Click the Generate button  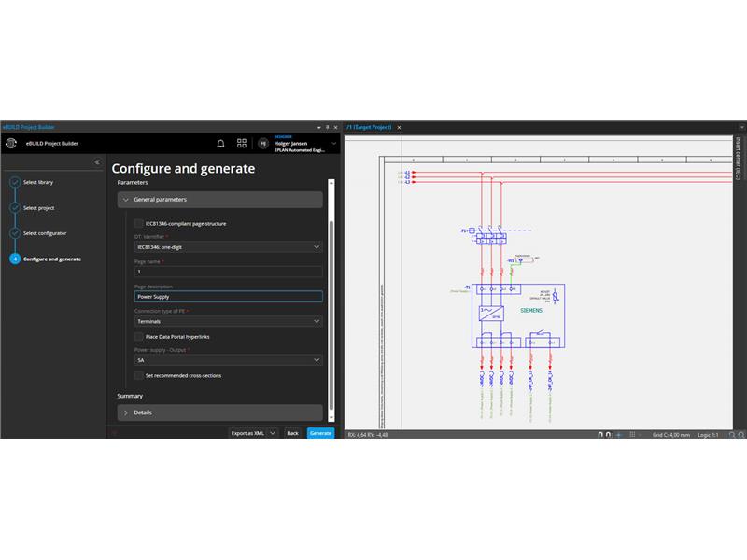pos(320,433)
